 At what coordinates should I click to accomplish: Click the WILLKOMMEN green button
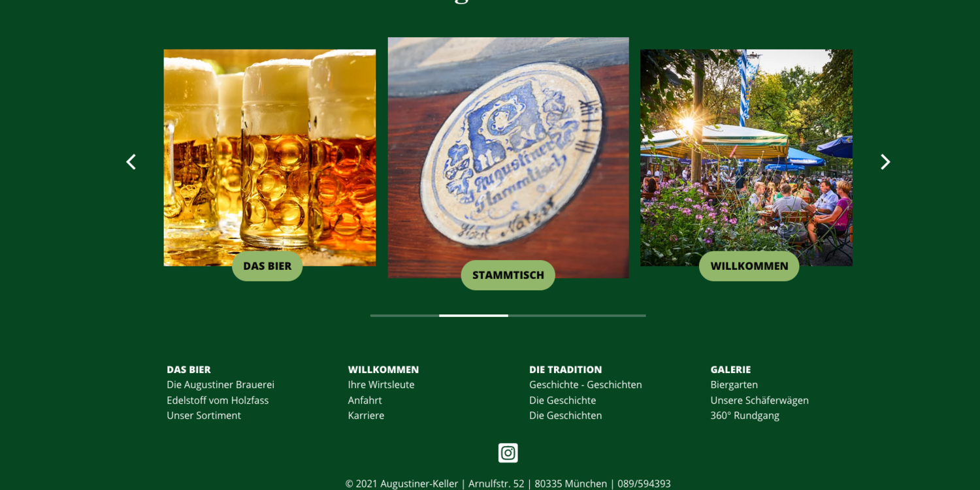coord(749,266)
